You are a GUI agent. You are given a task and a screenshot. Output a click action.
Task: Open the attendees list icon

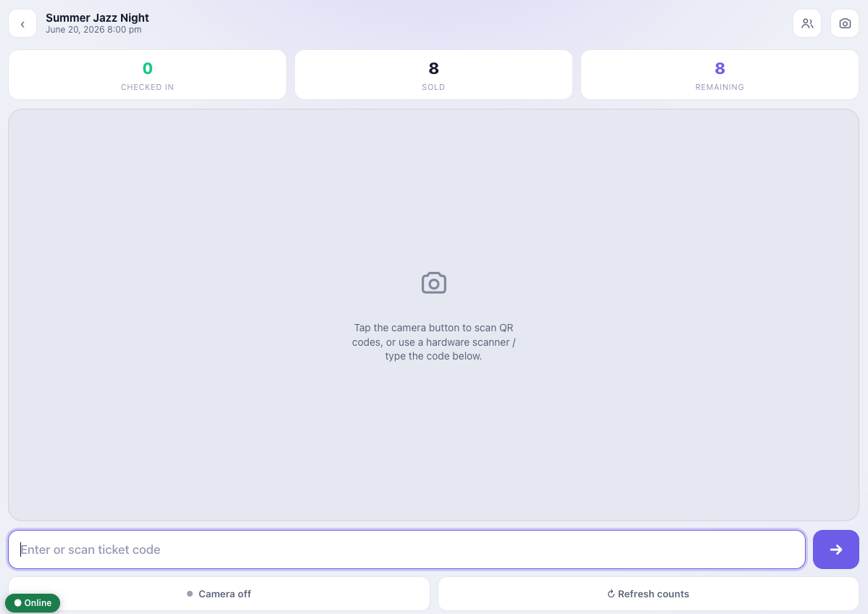click(x=807, y=24)
